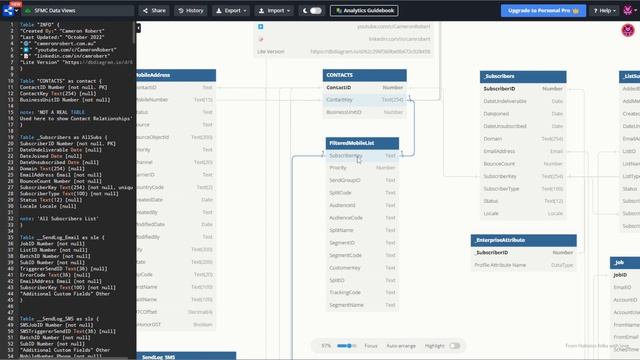Click the JobID field in _Job table

pyautogui.click(x=625, y=275)
